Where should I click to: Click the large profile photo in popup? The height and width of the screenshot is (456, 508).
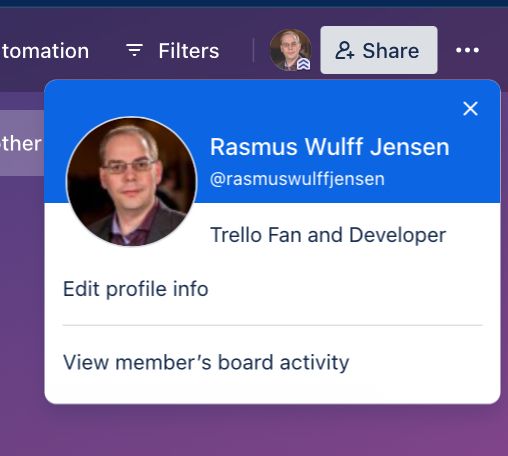pos(132,182)
